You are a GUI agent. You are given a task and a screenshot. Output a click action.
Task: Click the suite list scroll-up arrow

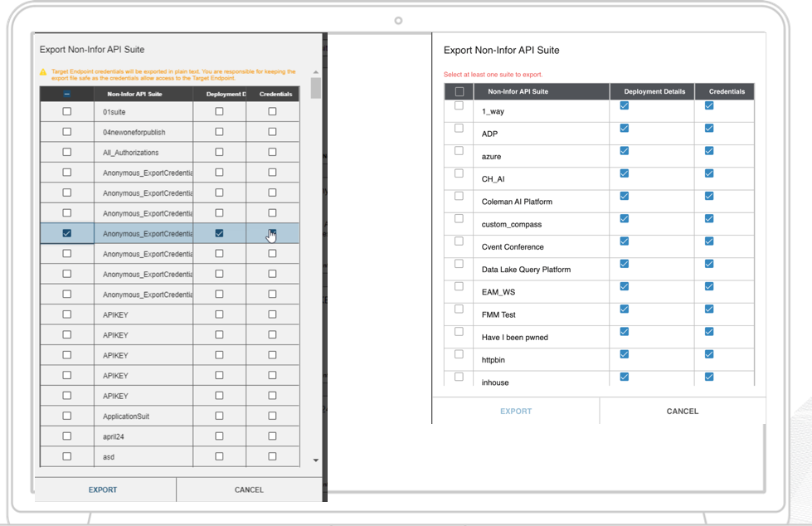tap(315, 72)
